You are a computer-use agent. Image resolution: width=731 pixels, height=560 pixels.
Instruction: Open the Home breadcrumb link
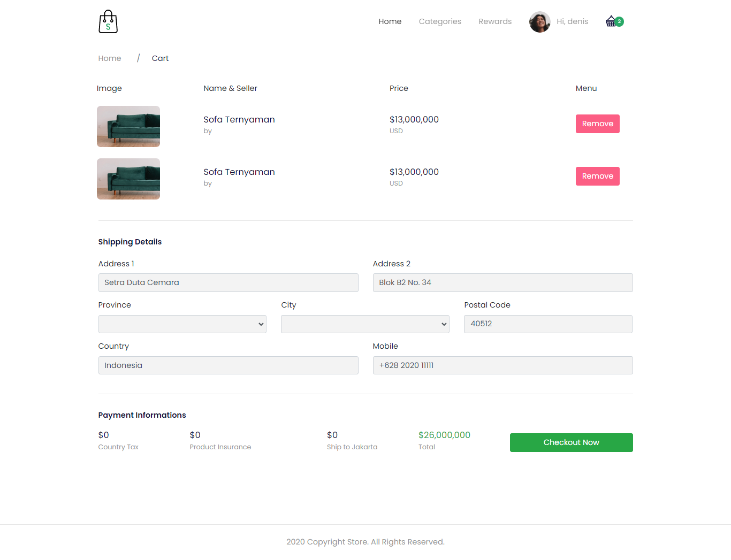pyautogui.click(x=109, y=58)
